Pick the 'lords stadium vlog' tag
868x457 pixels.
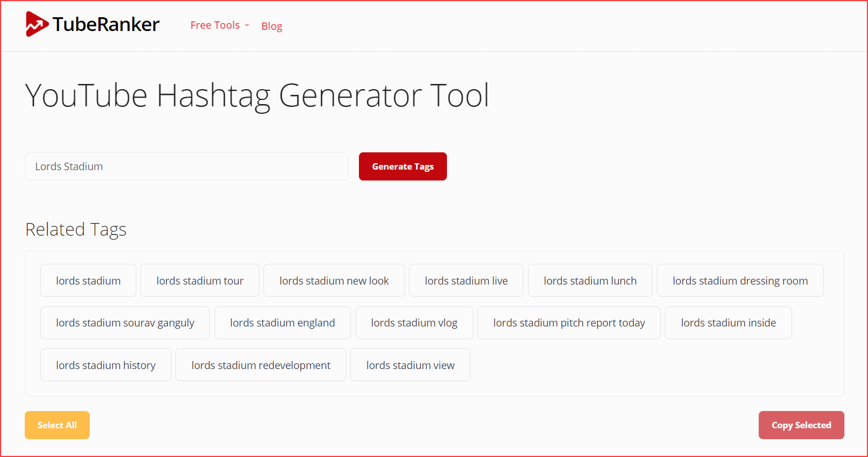point(414,322)
